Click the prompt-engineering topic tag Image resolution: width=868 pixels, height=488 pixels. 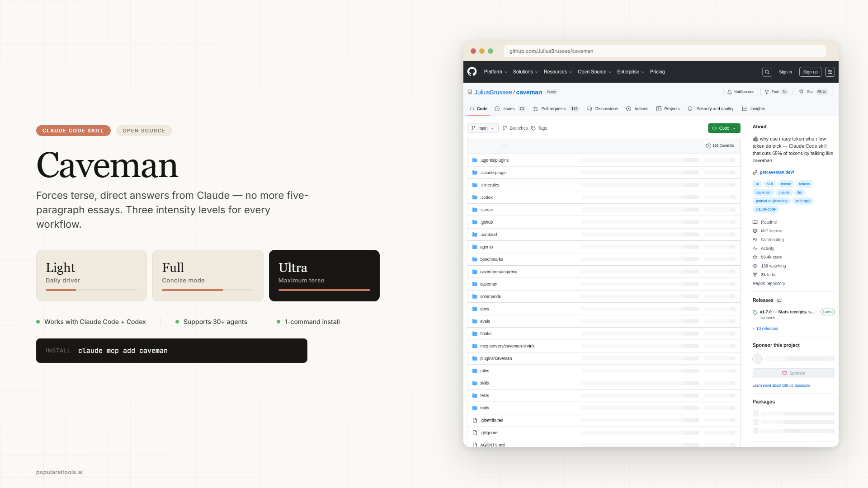771,201
